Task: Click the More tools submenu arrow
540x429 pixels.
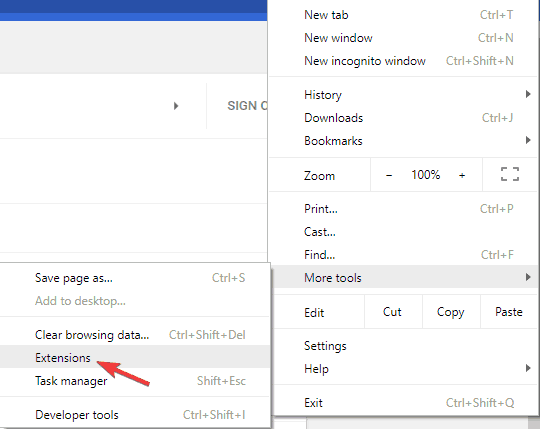Action: (x=528, y=277)
